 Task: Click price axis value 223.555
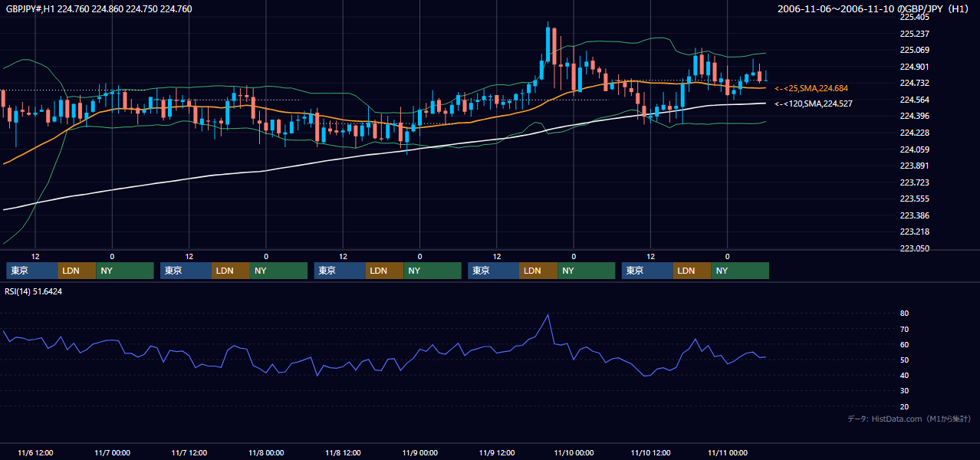pyautogui.click(x=915, y=199)
